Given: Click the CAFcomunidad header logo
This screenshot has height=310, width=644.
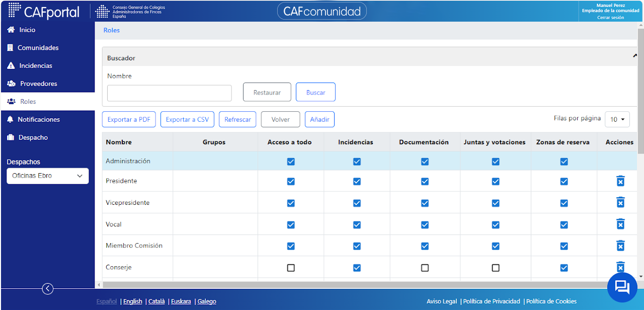Looking at the screenshot, I should coord(322,11).
